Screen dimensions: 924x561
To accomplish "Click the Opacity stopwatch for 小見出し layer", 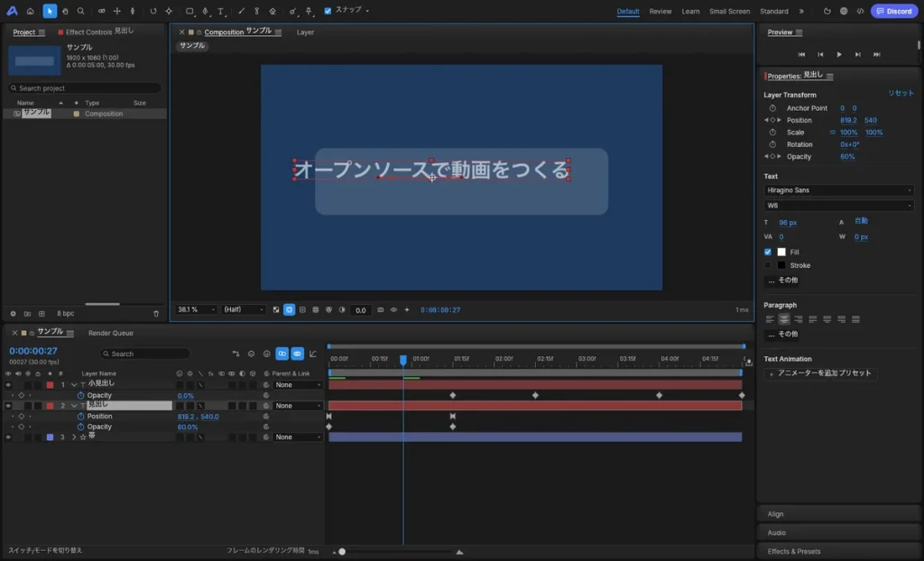I will [80, 395].
